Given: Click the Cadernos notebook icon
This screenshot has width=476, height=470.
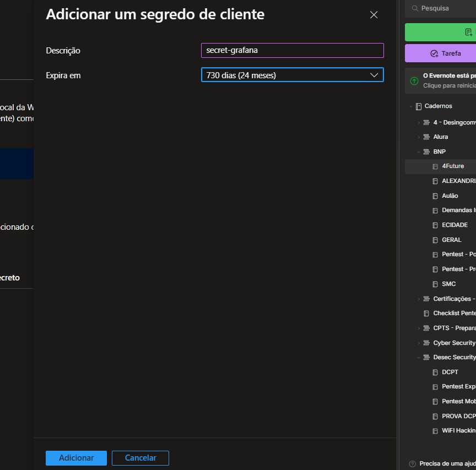Looking at the screenshot, I should 419,106.
